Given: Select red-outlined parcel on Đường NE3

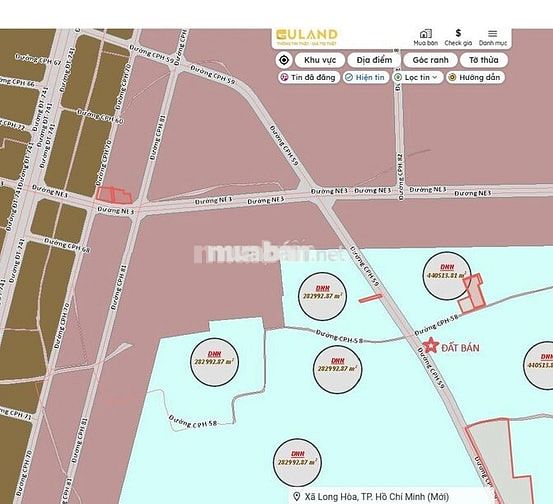Looking at the screenshot, I should [114, 195].
